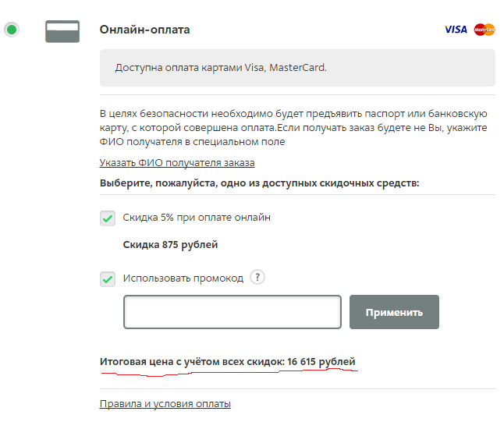
Task: Click the Выберите одно из скидочных средств heading
Action: coord(259,183)
